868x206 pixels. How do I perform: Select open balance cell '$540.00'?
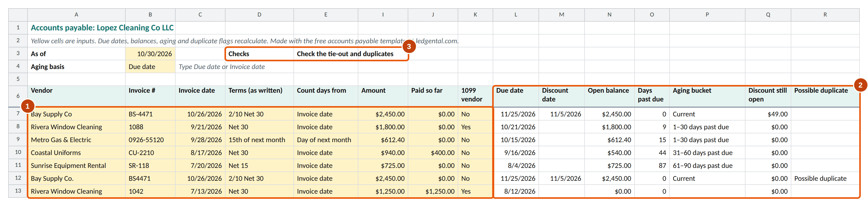point(609,152)
